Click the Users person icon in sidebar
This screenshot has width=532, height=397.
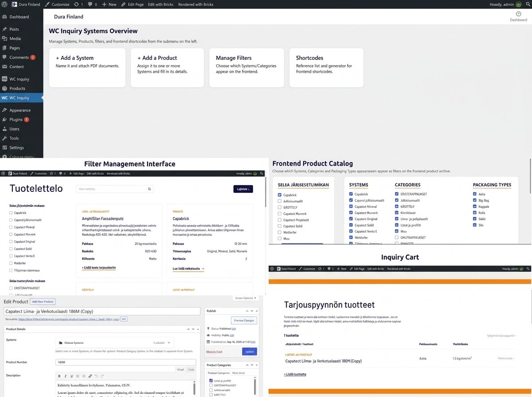(x=4, y=129)
